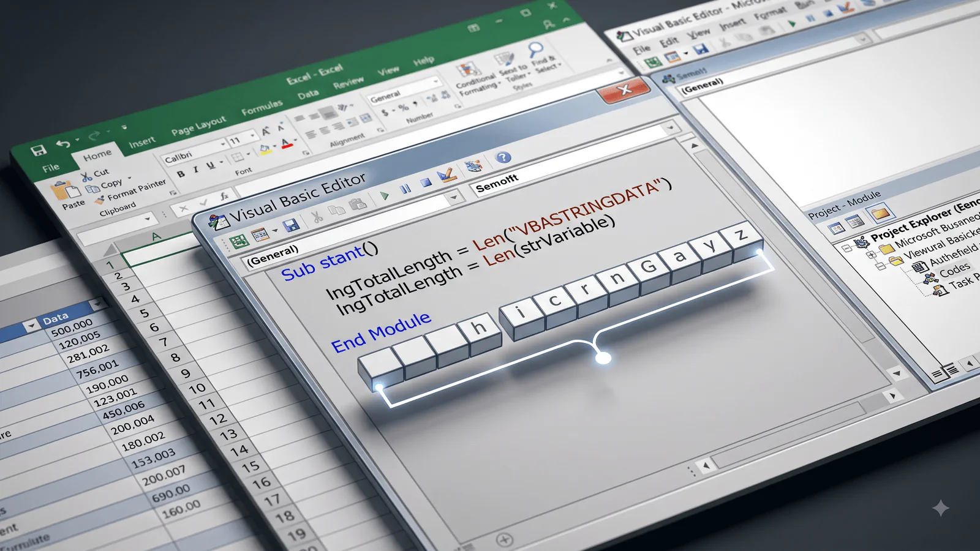This screenshot has height=551, width=980.
Task: Switch to the Page Layout tab
Action: tap(198, 126)
